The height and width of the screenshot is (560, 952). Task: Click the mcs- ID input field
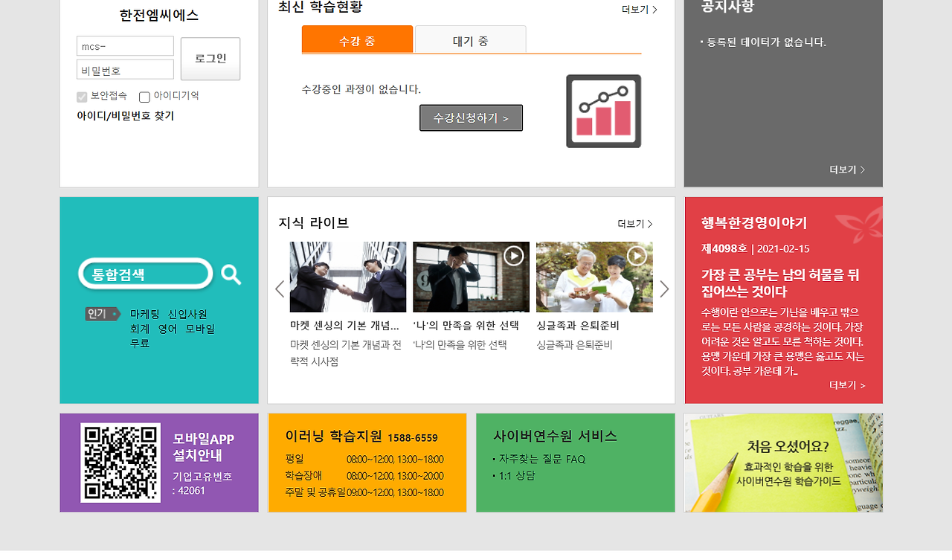[x=124, y=45]
